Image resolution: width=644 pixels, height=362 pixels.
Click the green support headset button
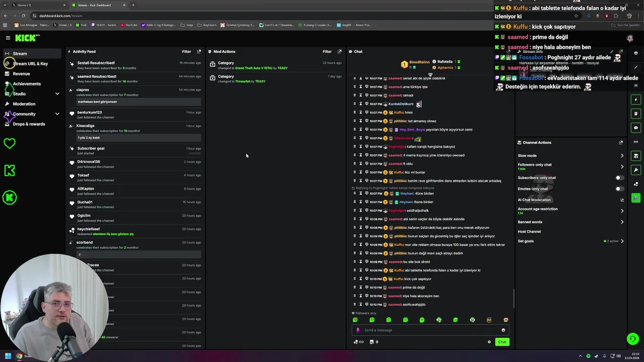tap(633, 339)
